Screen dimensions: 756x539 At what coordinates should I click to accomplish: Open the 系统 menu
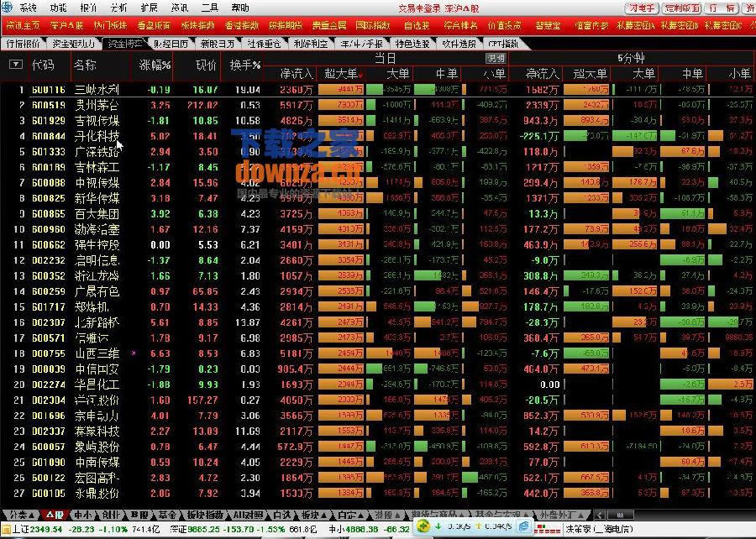click(29, 8)
